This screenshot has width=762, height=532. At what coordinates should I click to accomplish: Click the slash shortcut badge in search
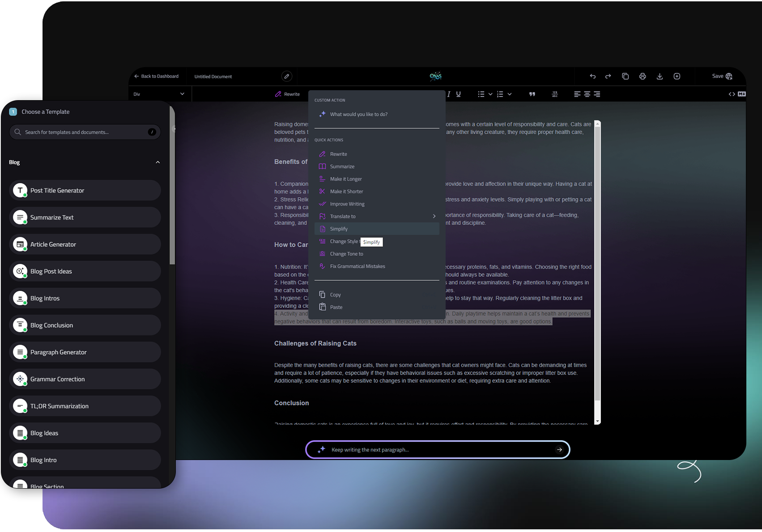(x=152, y=132)
